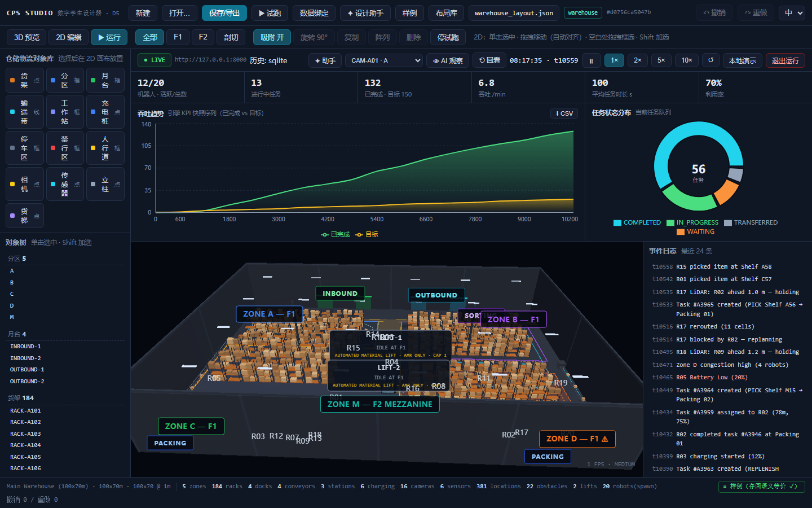This screenshot has width=812, height=508.
Task: Toggle the 已完成 line in the chart legend
Action: (336, 234)
